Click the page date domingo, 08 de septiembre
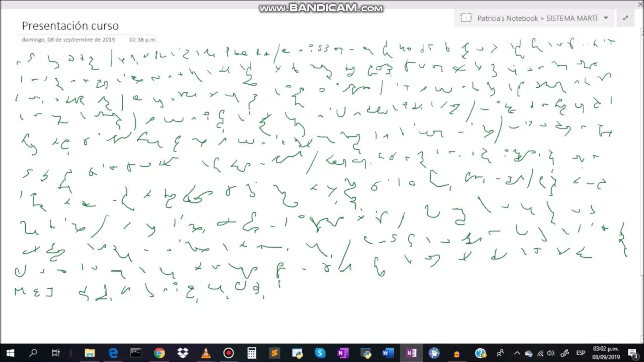This screenshot has height=362, width=644. [68, 39]
